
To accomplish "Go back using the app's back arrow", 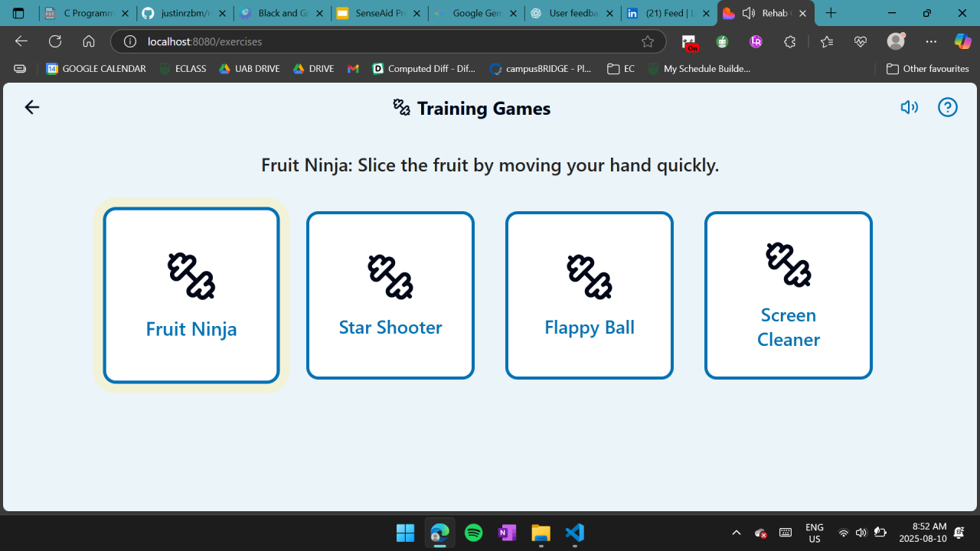I will pyautogui.click(x=31, y=107).
